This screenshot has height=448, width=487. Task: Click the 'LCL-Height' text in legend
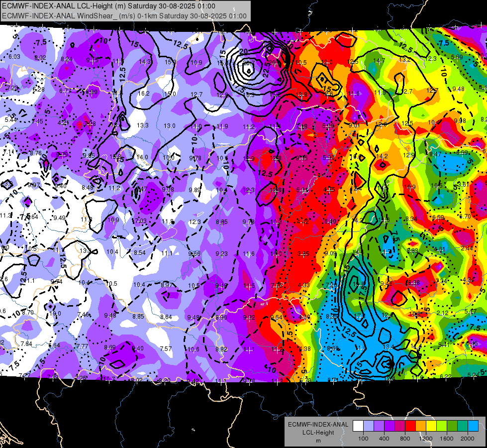[x=318, y=433]
